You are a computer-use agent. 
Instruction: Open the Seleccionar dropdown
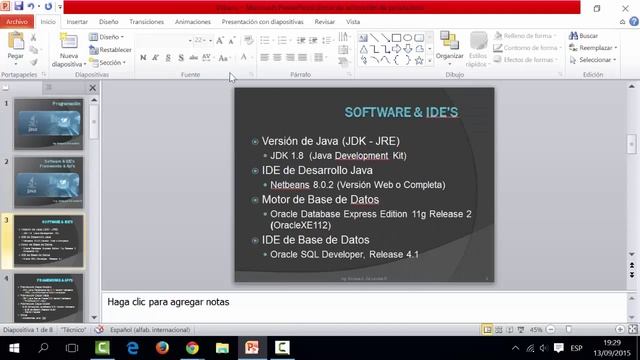[592, 60]
